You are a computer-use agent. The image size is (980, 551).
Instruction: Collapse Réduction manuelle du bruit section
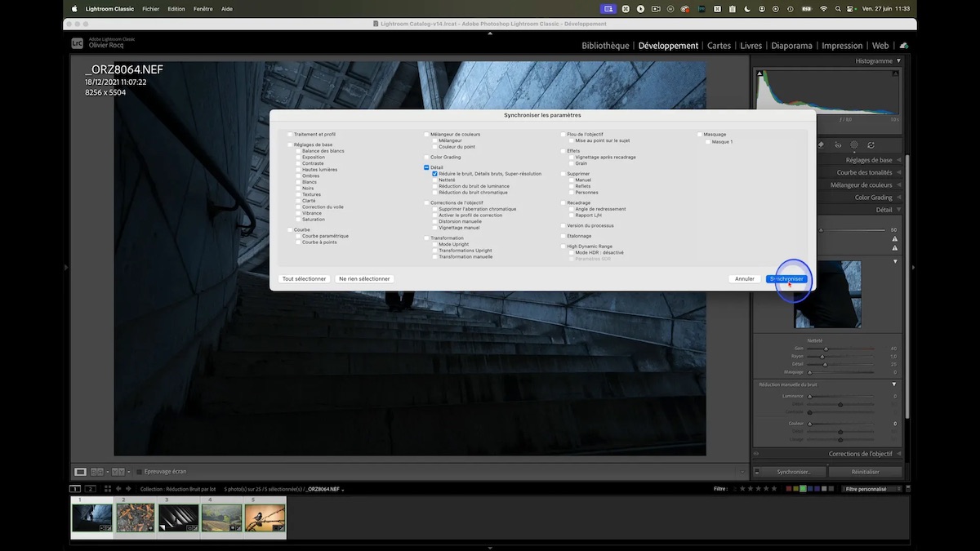click(x=894, y=384)
